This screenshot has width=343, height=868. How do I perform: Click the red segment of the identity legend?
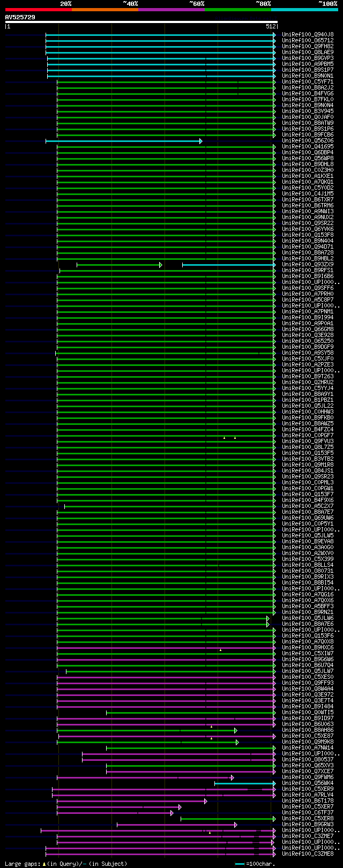pos(38,10)
